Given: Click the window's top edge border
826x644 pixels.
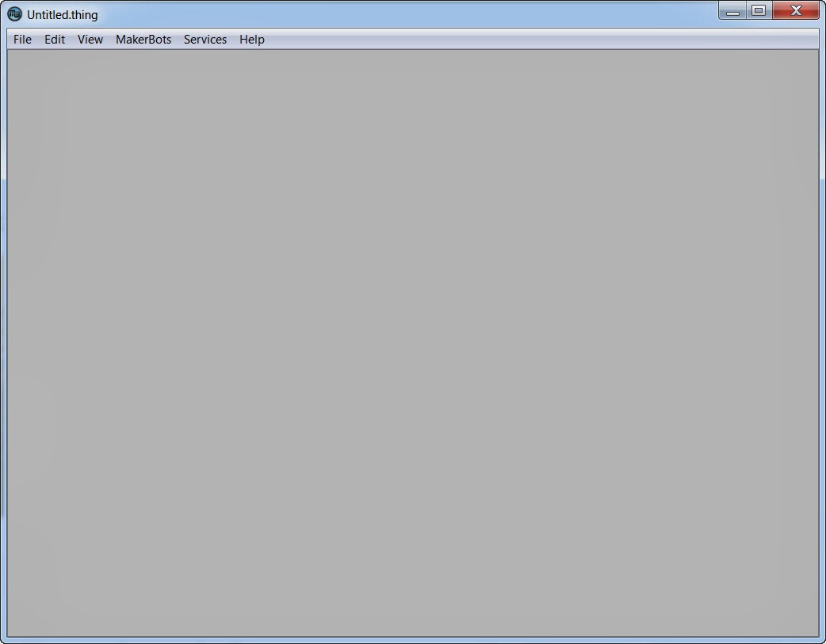Looking at the screenshot, I should pos(396,2).
